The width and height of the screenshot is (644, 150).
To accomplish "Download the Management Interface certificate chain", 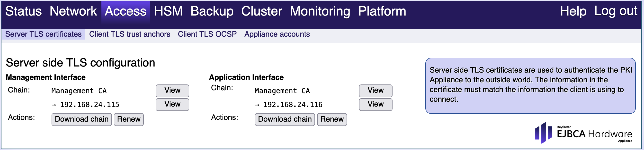I will [x=81, y=119].
